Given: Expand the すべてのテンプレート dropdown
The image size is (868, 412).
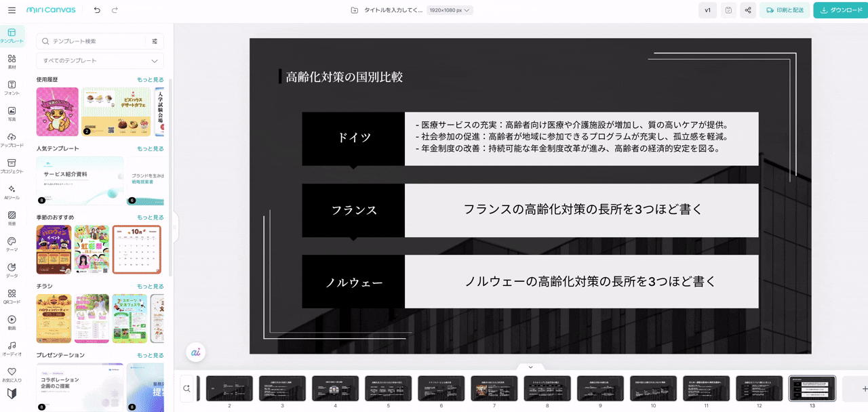Looking at the screenshot, I should (100, 61).
